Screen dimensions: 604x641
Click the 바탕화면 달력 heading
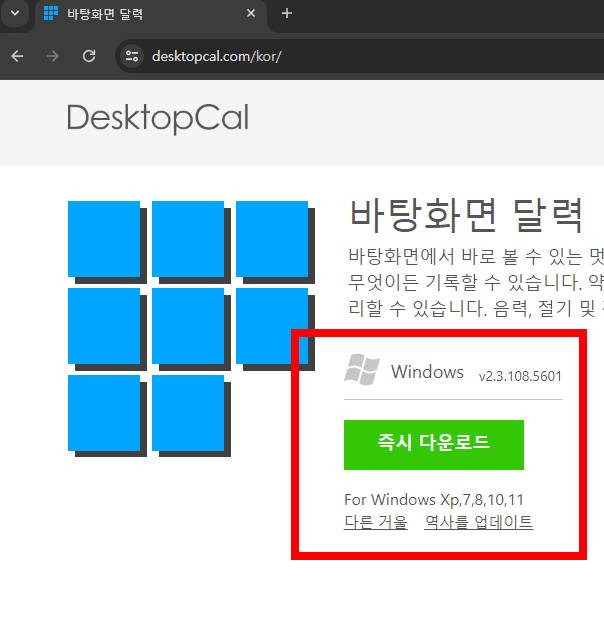[x=467, y=215]
